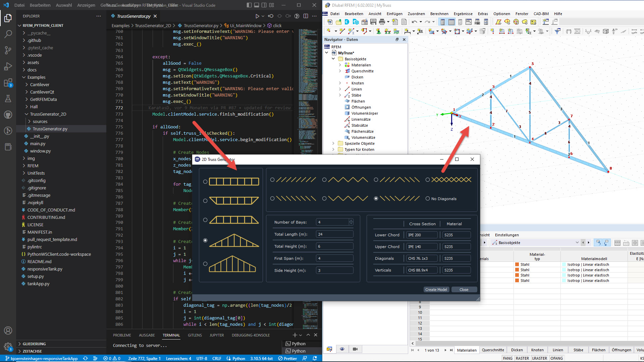Click inside the Total Length input field
The height and width of the screenshot is (362, 644).
point(334,234)
